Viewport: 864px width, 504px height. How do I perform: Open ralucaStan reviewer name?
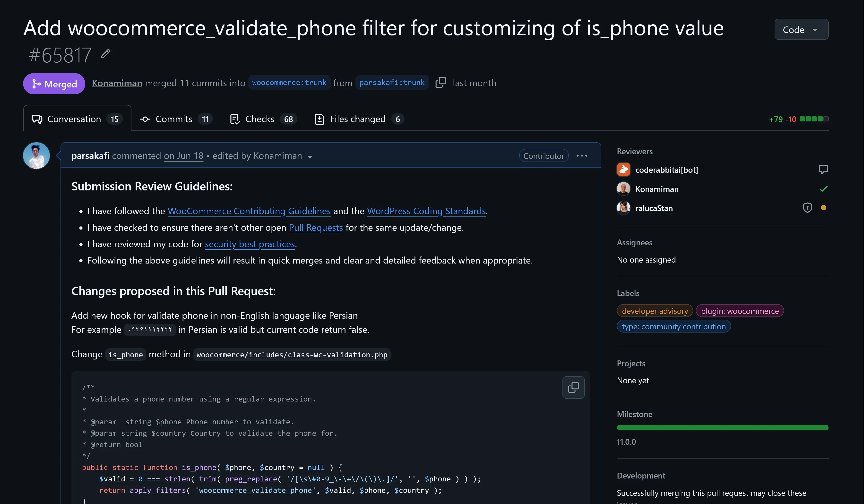click(x=654, y=208)
